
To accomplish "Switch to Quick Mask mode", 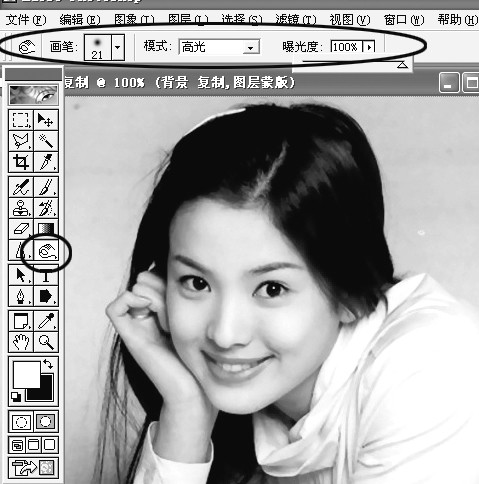I will pyautogui.click(x=46, y=422).
